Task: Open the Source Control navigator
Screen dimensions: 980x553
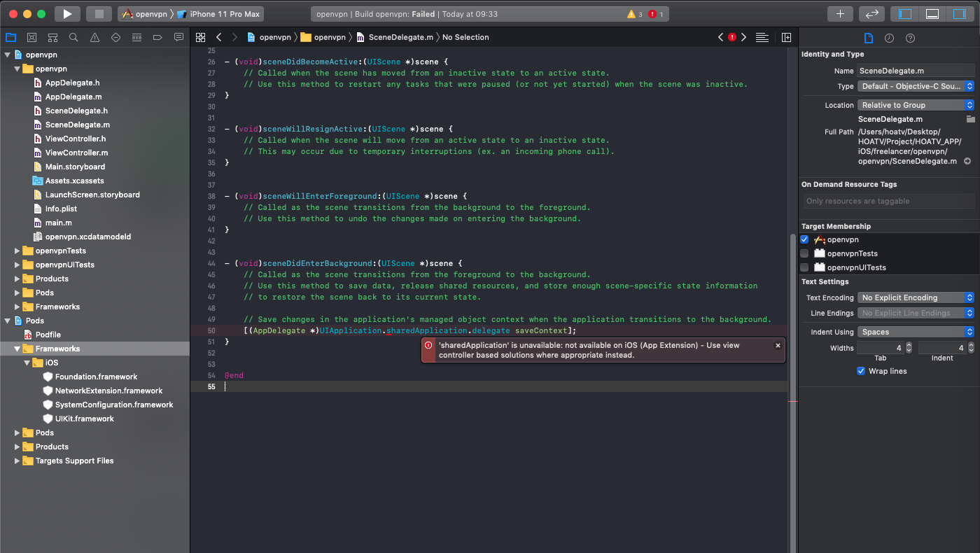Action: click(31, 37)
